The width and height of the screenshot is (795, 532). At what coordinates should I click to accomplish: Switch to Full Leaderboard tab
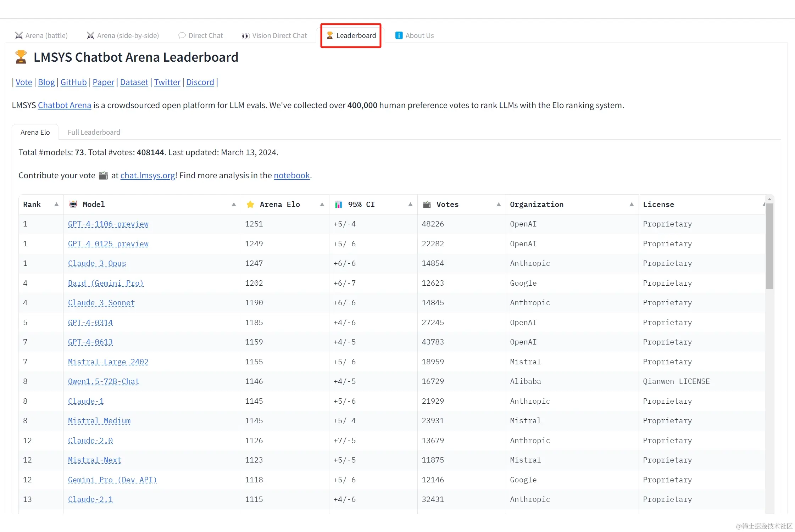click(94, 132)
